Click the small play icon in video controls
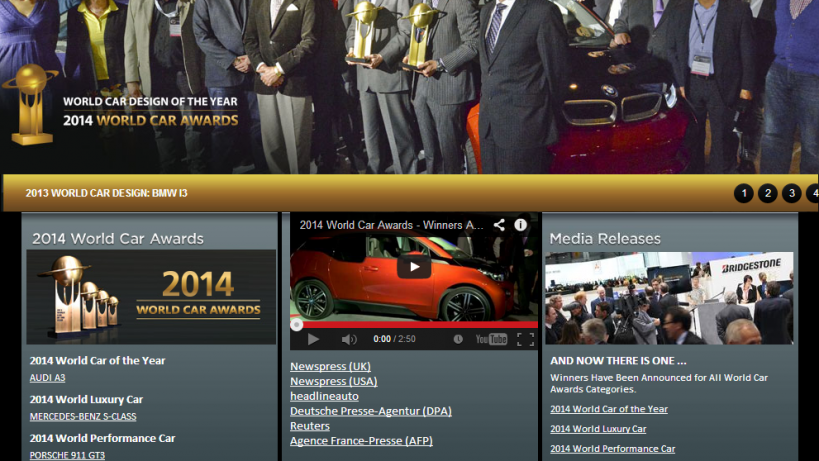Image resolution: width=819 pixels, height=461 pixels. click(313, 339)
